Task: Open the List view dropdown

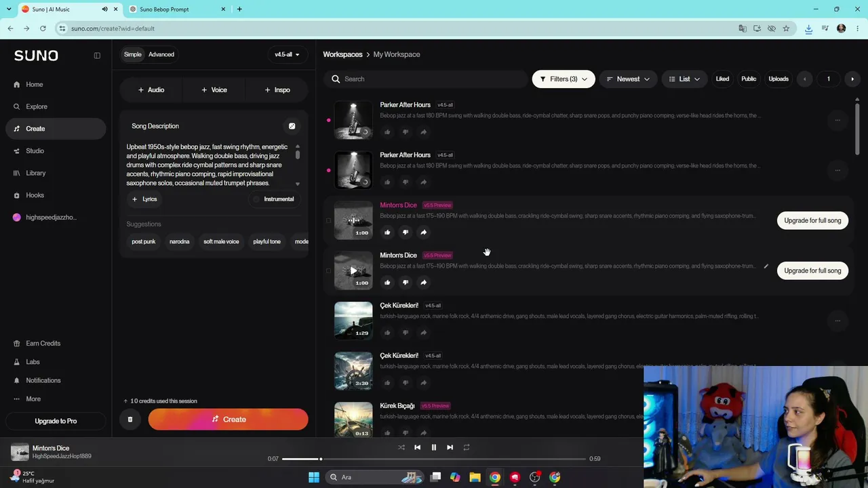Action: (684, 79)
